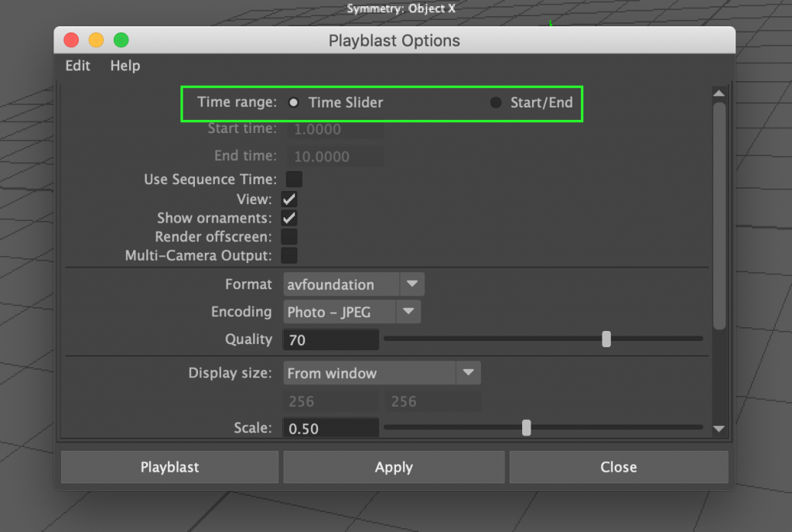
Task: Click the scrollbar down arrow
Action: tap(719, 429)
